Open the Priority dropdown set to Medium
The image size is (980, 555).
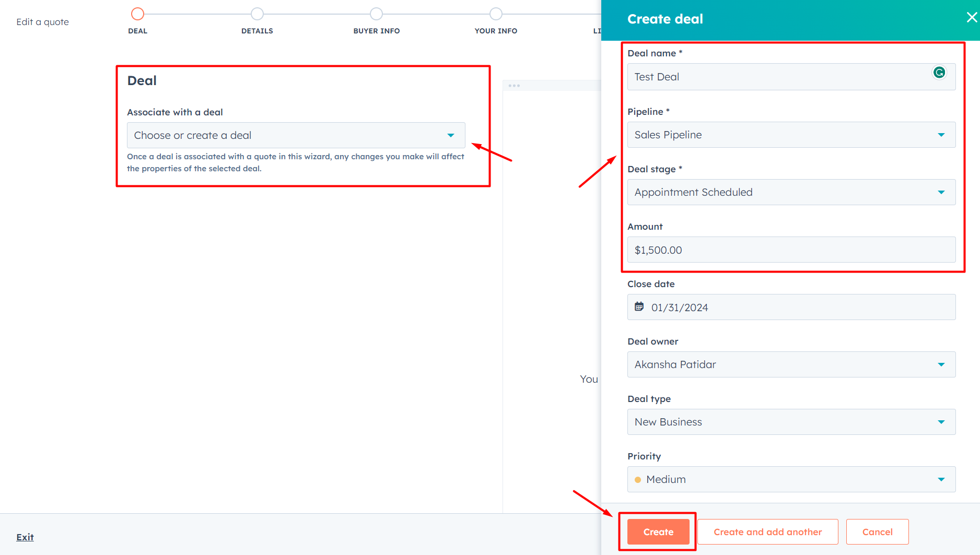791,479
